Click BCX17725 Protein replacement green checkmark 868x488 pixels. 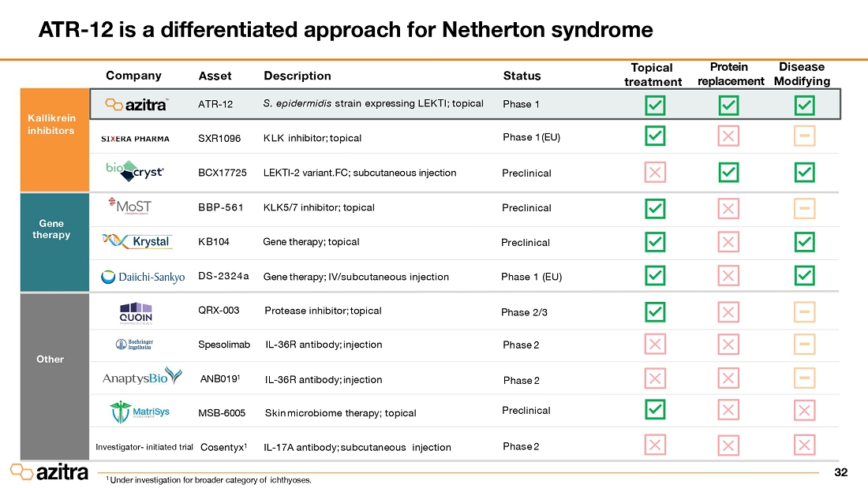tap(728, 171)
